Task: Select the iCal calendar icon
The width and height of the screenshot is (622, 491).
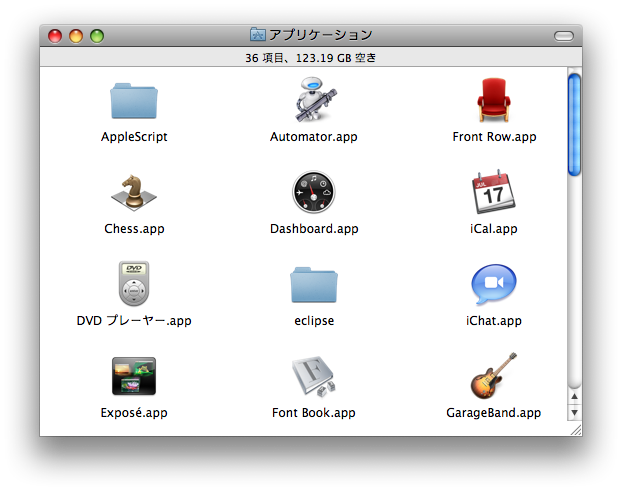Action: 493,192
